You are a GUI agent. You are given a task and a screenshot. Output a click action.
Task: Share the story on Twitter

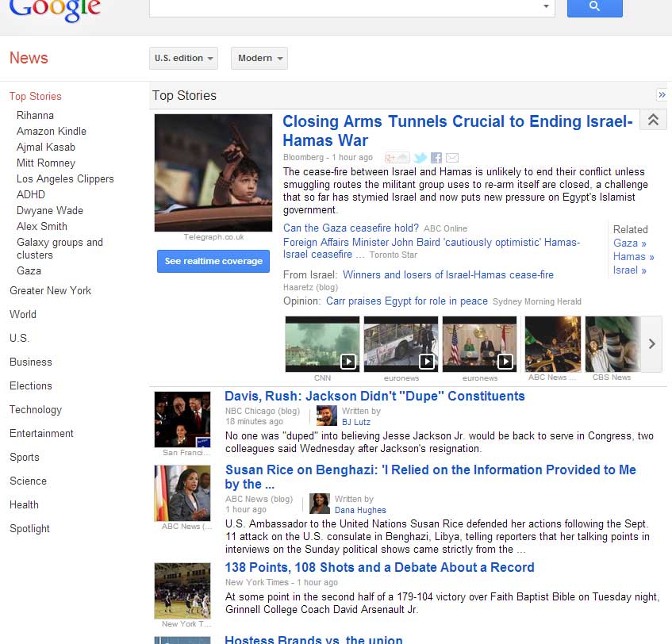click(420, 158)
